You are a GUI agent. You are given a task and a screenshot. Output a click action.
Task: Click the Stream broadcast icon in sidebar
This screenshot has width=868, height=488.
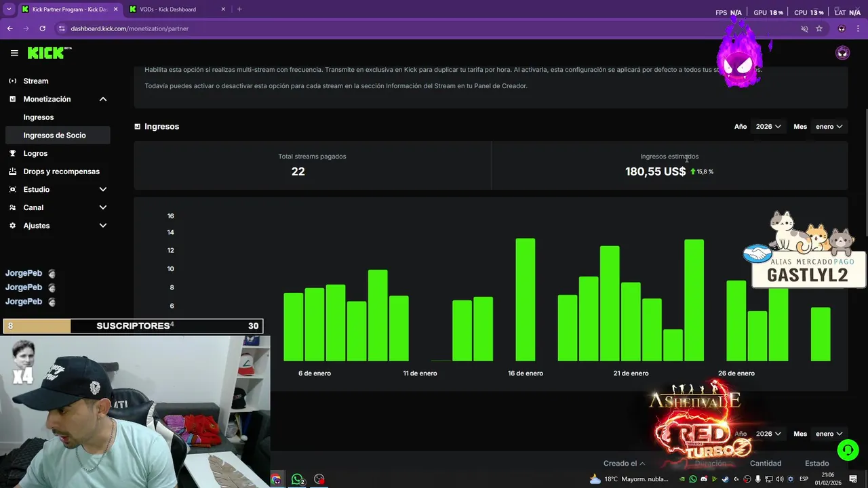coord(12,81)
